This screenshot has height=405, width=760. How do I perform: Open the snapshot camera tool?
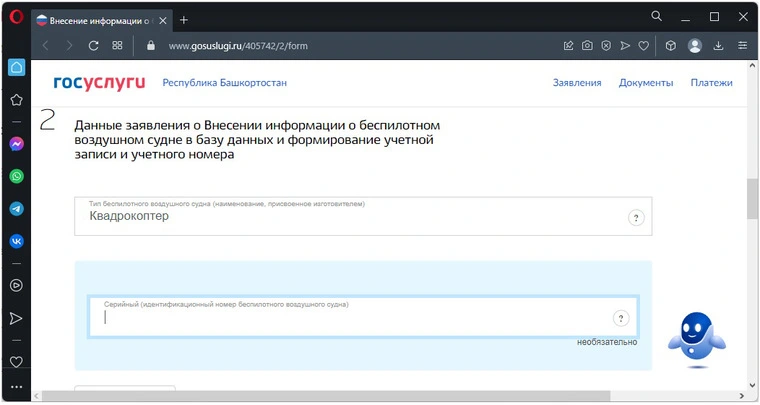pyautogui.click(x=588, y=45)
